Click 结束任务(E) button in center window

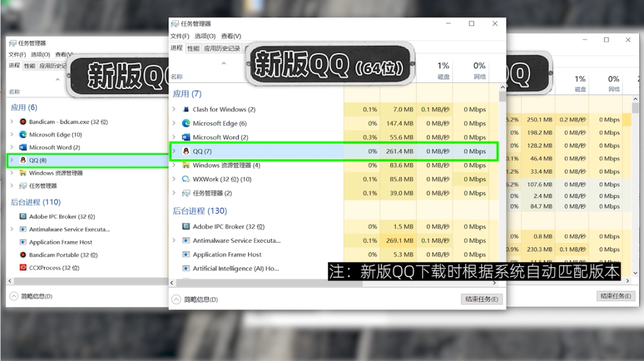click(481, 300)
